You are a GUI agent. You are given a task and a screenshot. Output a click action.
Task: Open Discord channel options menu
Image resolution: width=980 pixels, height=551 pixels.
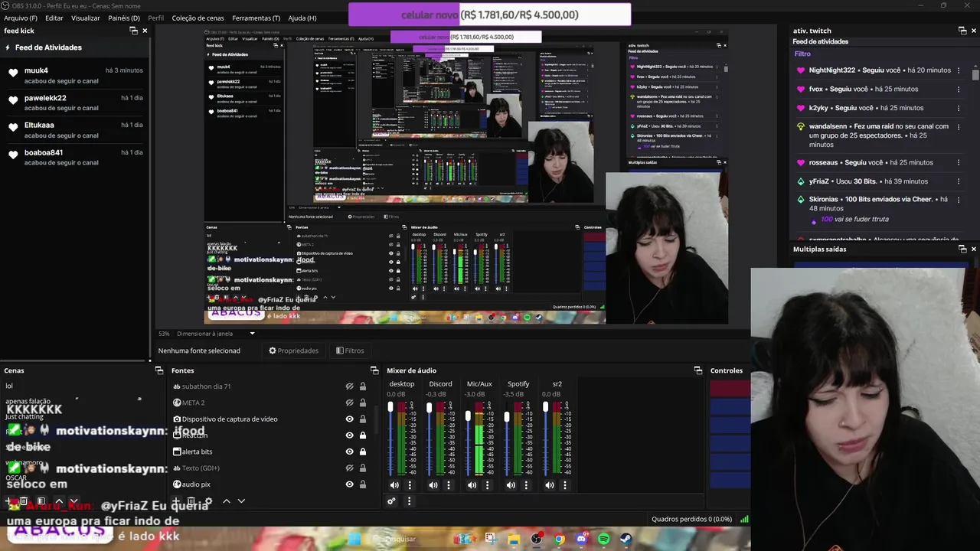point(449,484)
